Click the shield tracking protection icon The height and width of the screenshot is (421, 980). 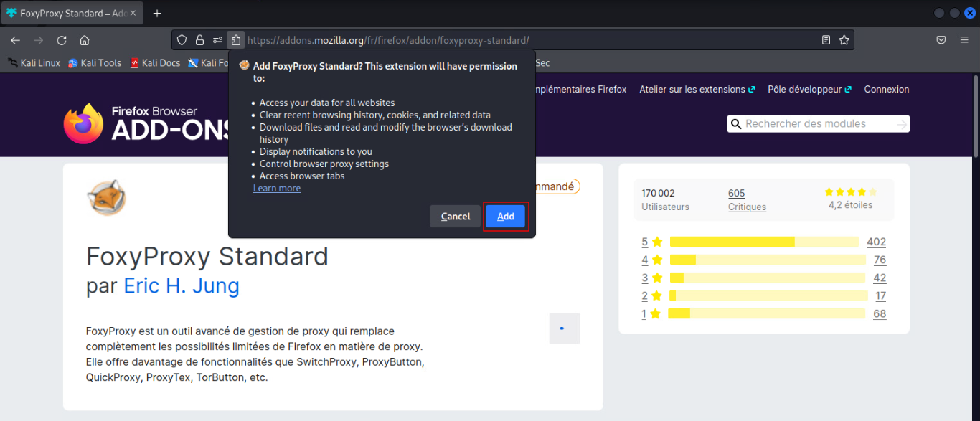click(x=182, y=40)
